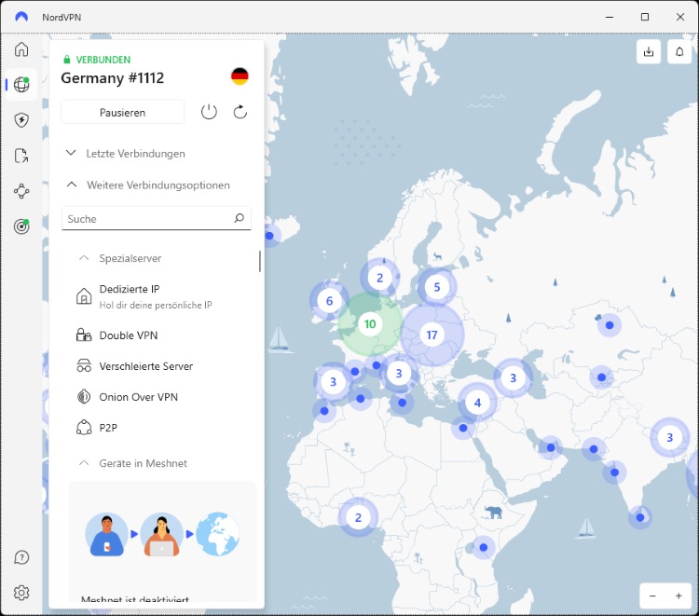
Task: Open the Home sidebar icon
Action: pos(21,49)
